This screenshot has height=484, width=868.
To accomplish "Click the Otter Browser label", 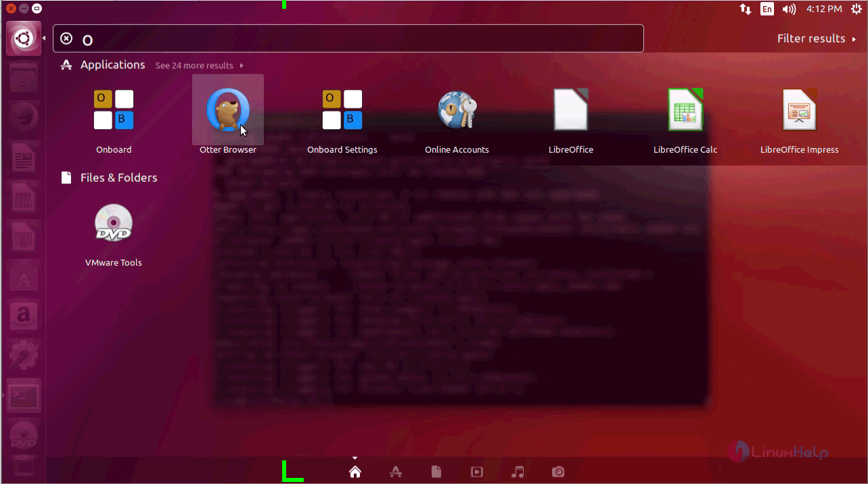I will [228, 149].
